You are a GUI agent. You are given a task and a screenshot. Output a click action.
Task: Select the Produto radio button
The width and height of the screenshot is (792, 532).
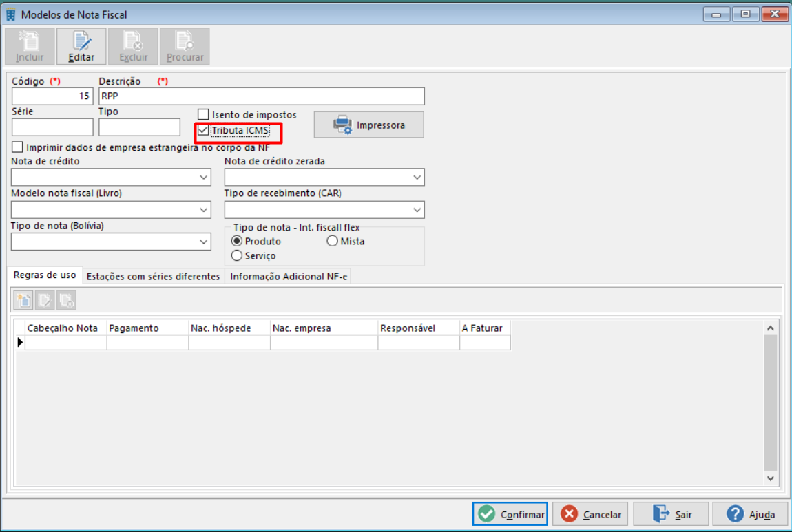[236, 242]
